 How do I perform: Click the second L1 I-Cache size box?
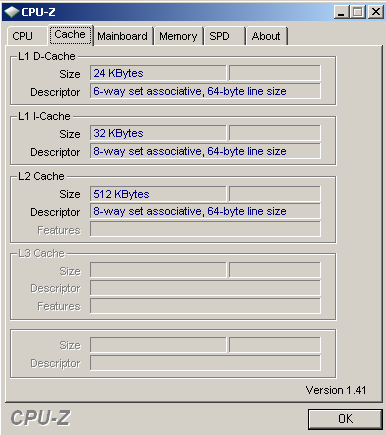tap(275, 133)
